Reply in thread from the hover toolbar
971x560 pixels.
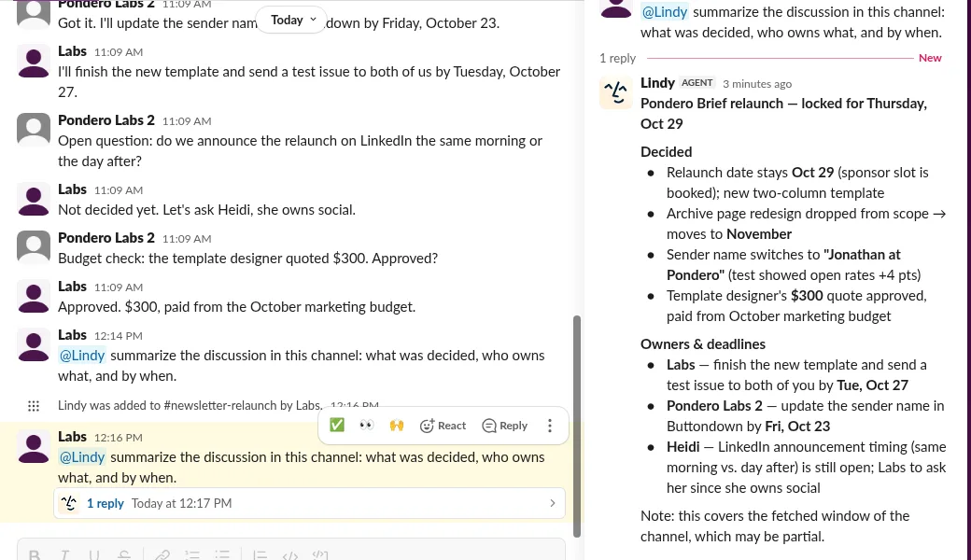[x=505, y=425]
